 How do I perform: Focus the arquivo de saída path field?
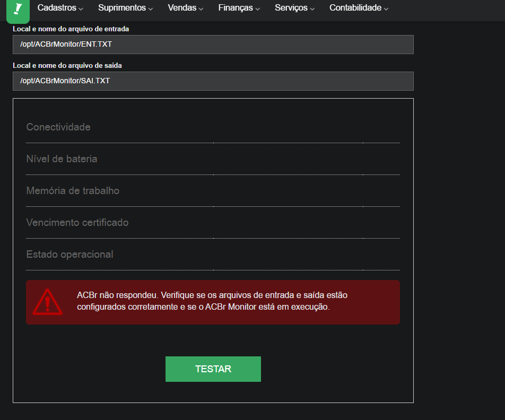213,81
